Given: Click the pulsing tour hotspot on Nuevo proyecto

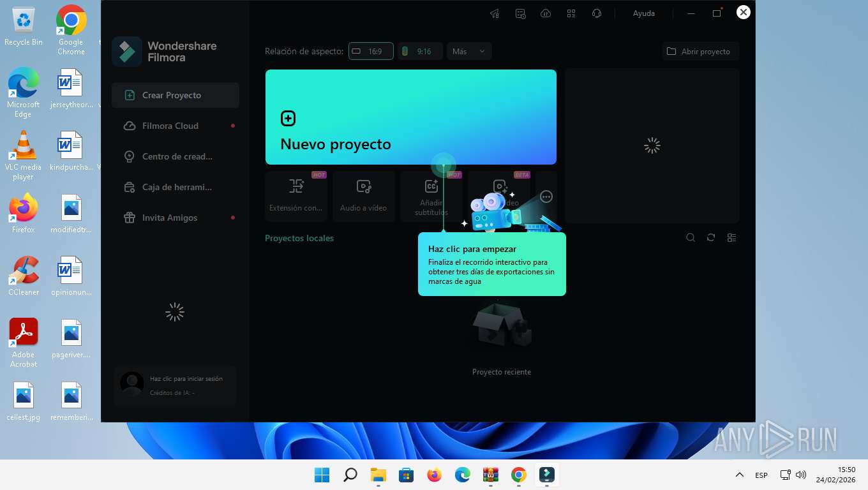Looking at the screenshot, I should 443,165.
